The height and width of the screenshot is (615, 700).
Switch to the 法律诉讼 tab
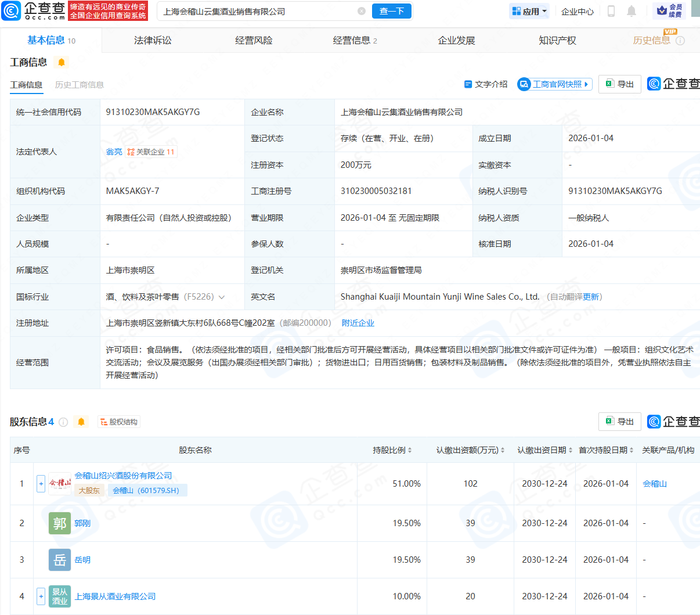pyautogui.click(x=153, y=40)
